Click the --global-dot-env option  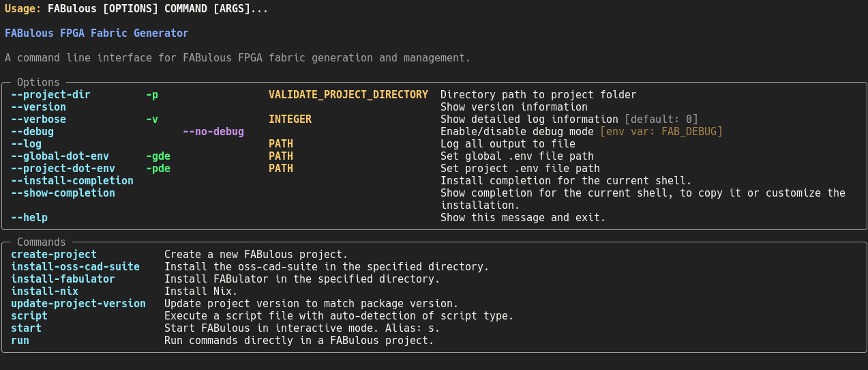[x=60, y=156]
